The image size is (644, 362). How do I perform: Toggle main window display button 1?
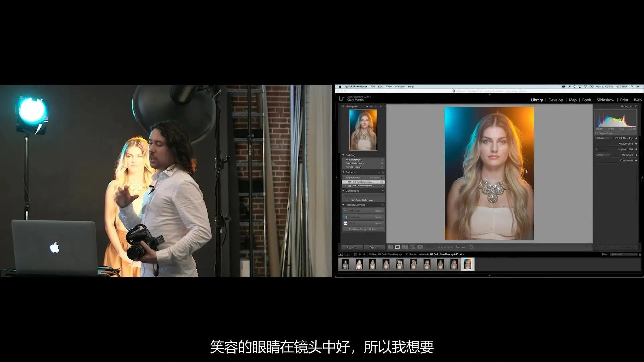tap(340, 254)
